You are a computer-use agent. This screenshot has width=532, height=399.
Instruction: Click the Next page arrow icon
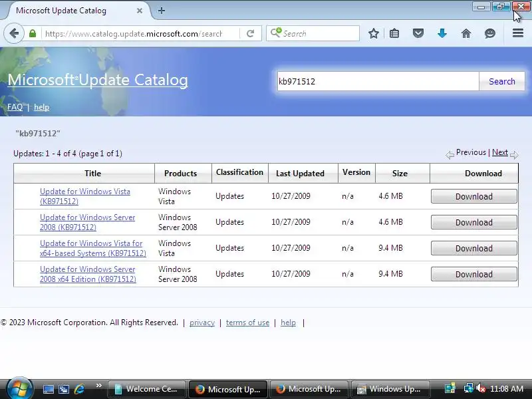click(x=514, y=155)
